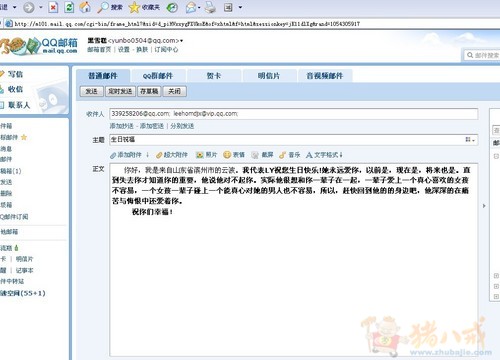
Task: Open 其他邮箱 in the sidebar
Action: click(9, 232)
